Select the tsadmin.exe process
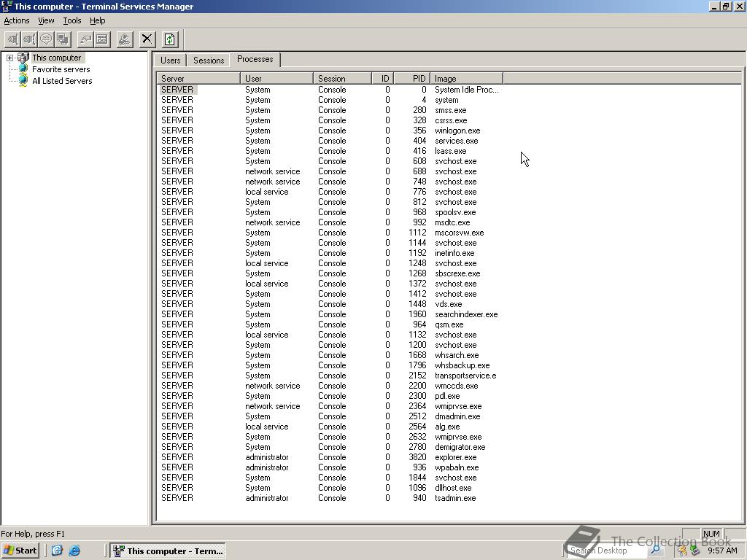 click(x=330, y=498)
